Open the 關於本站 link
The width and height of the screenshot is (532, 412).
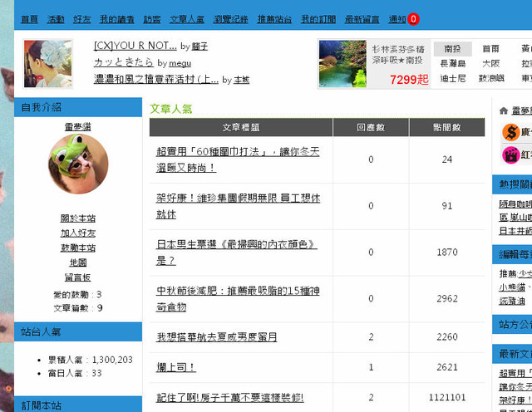tap(78, 218)
